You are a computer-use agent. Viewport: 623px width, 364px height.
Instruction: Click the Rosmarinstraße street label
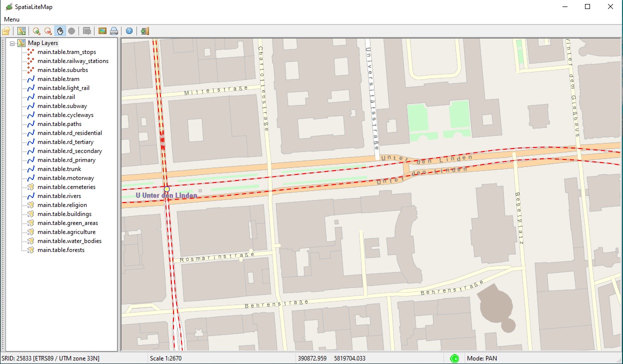click(x=217, y=257)
